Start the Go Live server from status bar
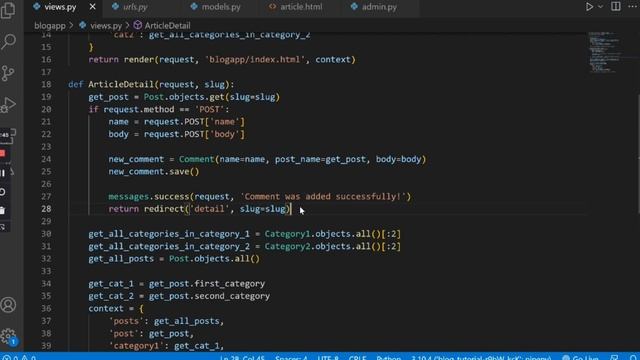 coord(580,357)
